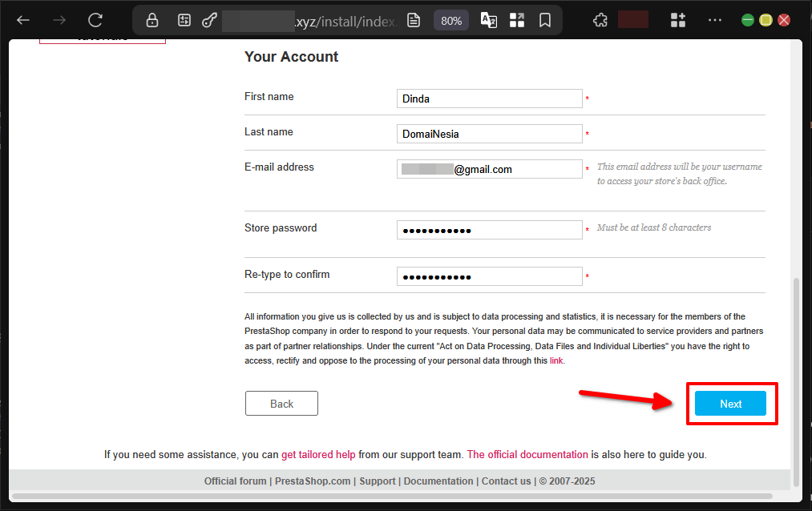Open the site permissions icon

tap(184, 20)
